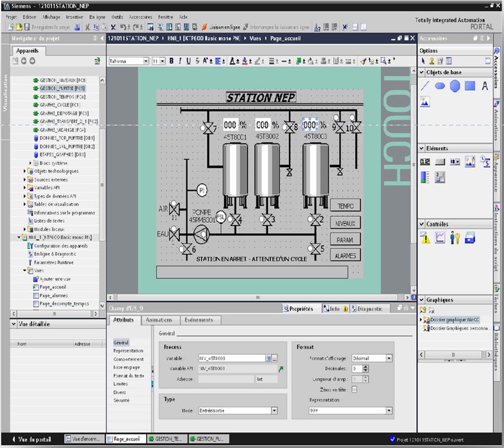Toggle Zéros en tête checkbox

click(354, 390)
